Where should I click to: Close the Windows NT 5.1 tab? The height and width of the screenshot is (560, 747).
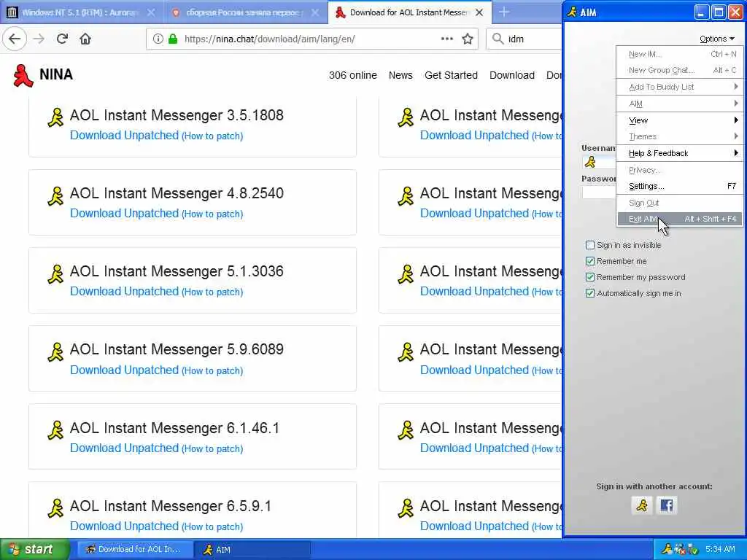pyautogui.click(x=150, y=12)
